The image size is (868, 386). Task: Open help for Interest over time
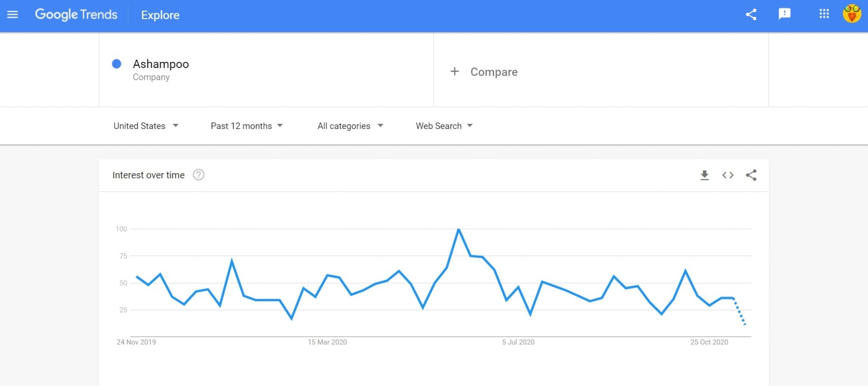coord(198,175)
